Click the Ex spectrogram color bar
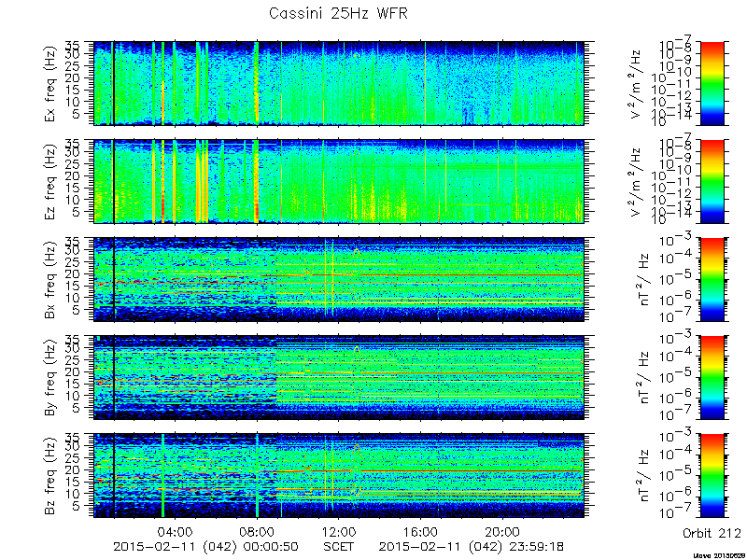Screen dimensions: 747x560 [x=712, y=83]
